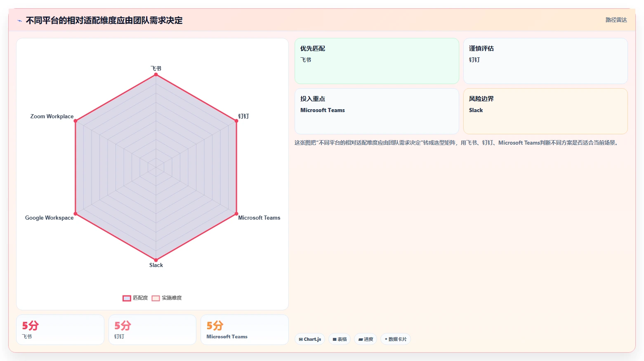
Task: Toggle the 实施难度 legend swatch
Action: [x=156, y=298]
